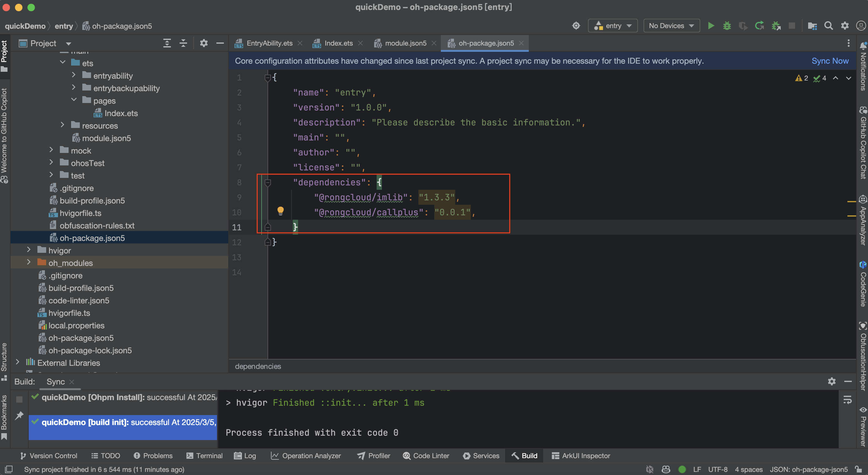Select the quickDemo [Ohpm Install] build result
Image resolution: width=868 pixels, height=475 pixels.
pos(123,397)
